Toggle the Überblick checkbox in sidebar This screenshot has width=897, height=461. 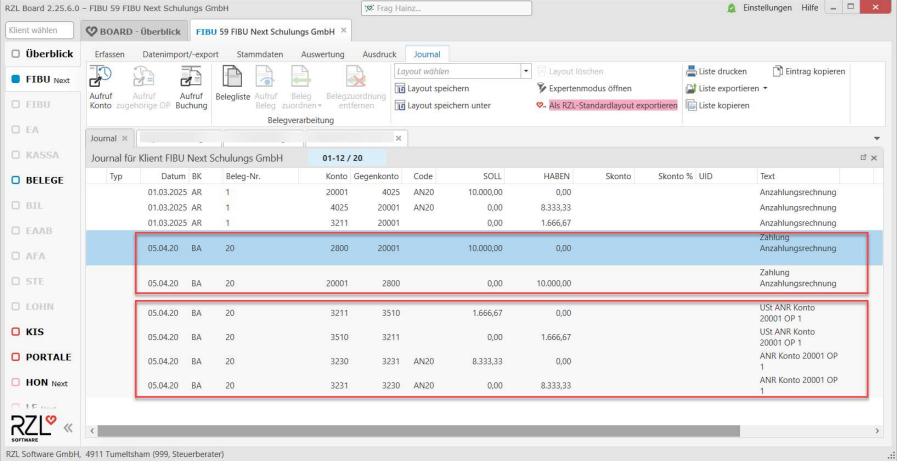click(x=16, y=53)
